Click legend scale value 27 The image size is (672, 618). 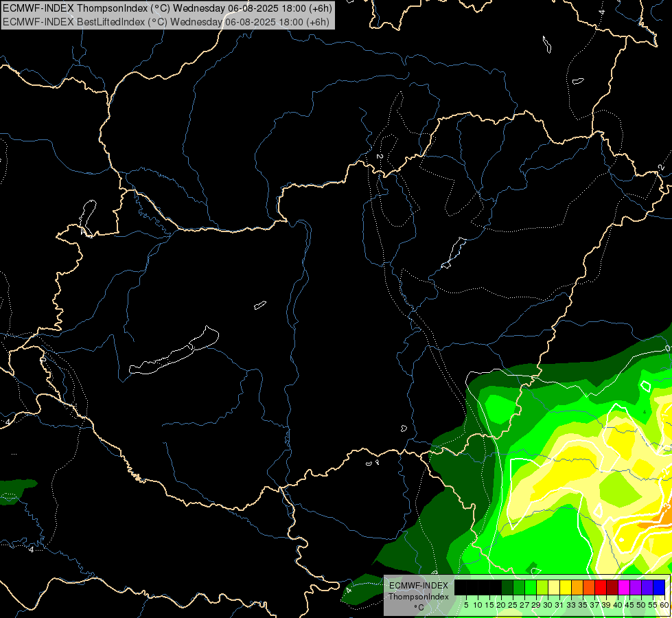(525, 605)
